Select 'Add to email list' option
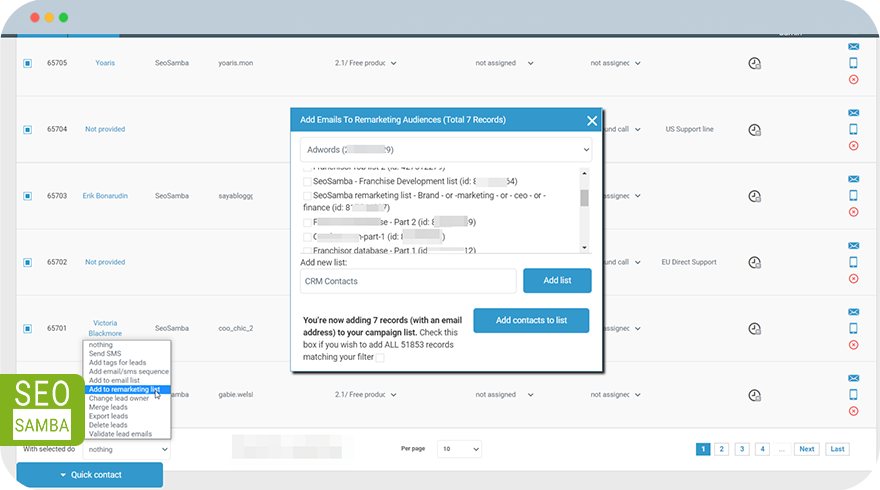 [114, 381]
